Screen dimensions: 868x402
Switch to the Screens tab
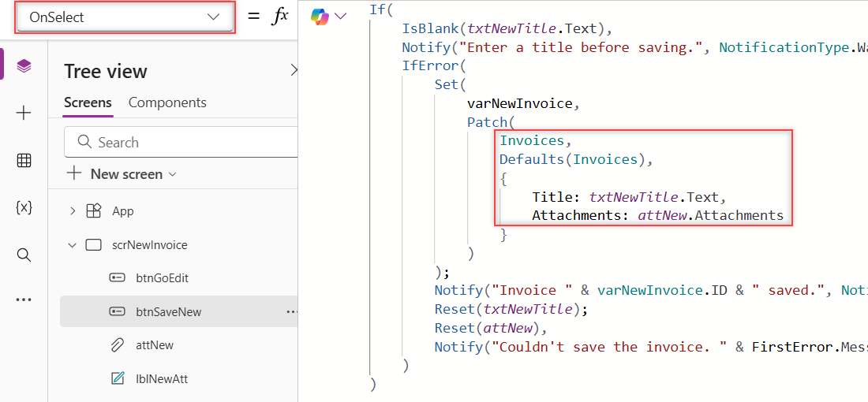click(88, 102)
